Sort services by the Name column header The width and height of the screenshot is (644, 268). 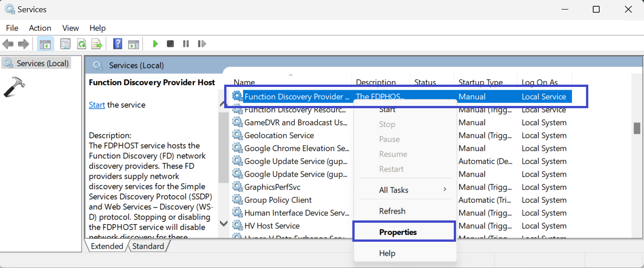pos(244,82)
